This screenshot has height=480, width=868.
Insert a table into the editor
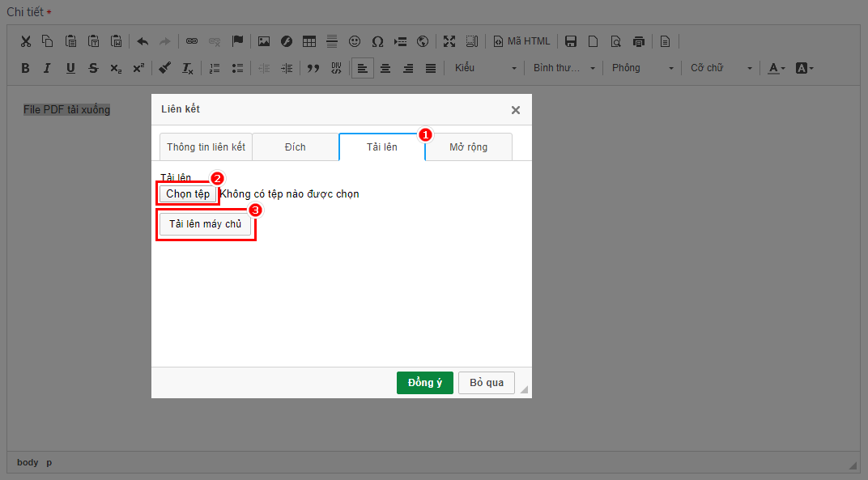[309, 41]
